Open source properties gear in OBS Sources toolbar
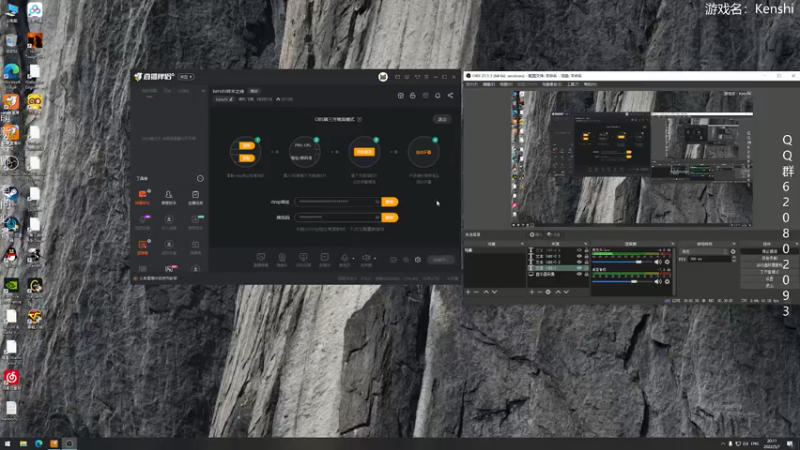Viewport: 800px width, 450px height. pyautogui.click(x=548, y=292)
